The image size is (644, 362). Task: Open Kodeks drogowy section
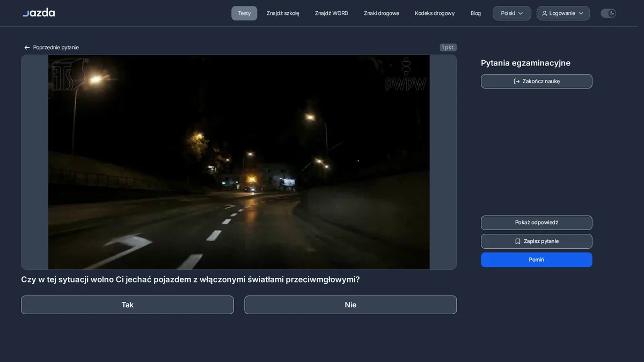(x=435, y=13)
